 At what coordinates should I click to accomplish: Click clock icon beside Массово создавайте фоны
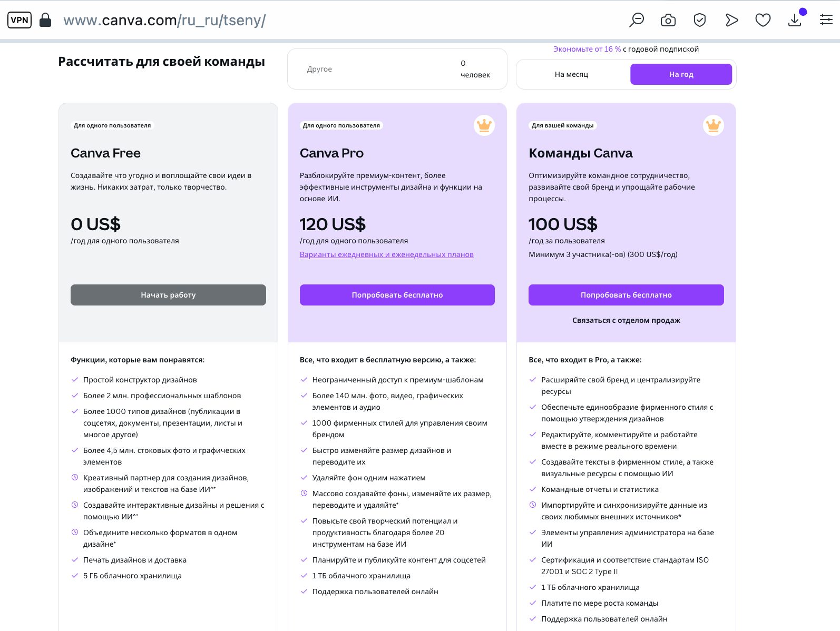[304, 494]
